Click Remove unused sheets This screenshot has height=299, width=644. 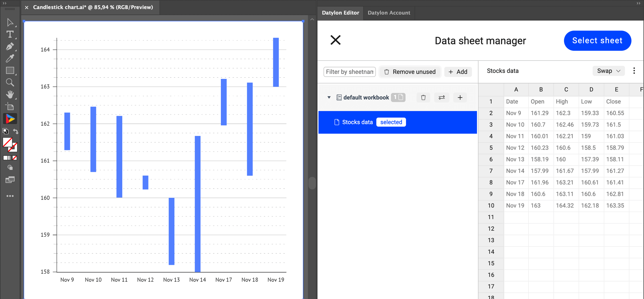(x=410, y=72)
